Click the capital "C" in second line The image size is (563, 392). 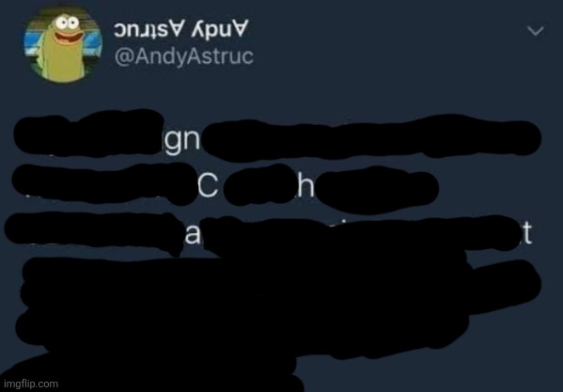pos(209,187)
